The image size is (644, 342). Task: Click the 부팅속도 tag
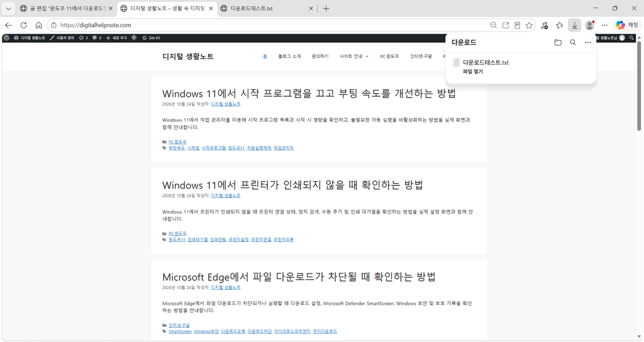[177, 148]
